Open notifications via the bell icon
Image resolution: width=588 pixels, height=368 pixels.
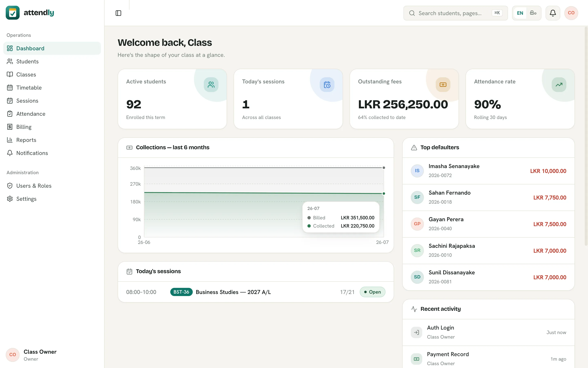pyautogui.click(x=553, y=13)
